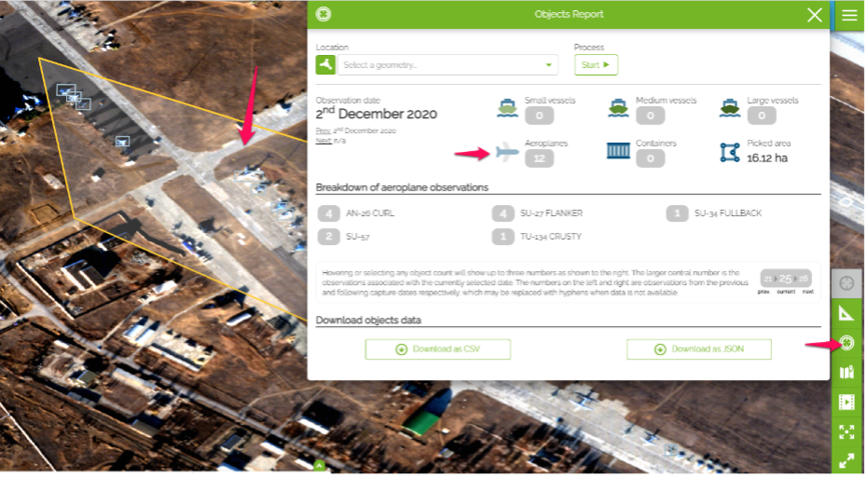The height and width of the screenshot is (478, 868).
Task: Click the Aeroplanes plane icon
Action: click(x=509, y=152)
